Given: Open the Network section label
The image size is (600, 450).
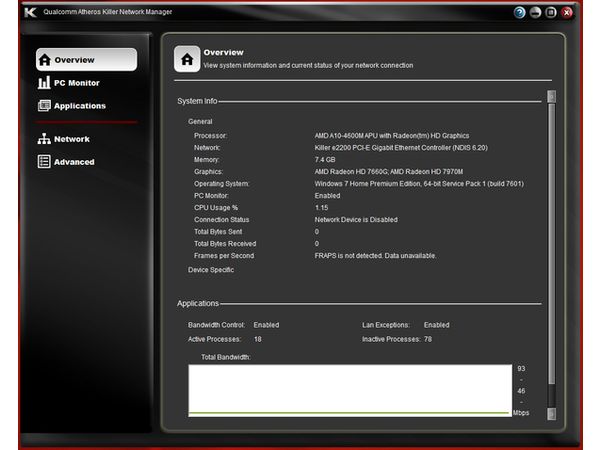Looking at the screenshot, I should 72,139.
